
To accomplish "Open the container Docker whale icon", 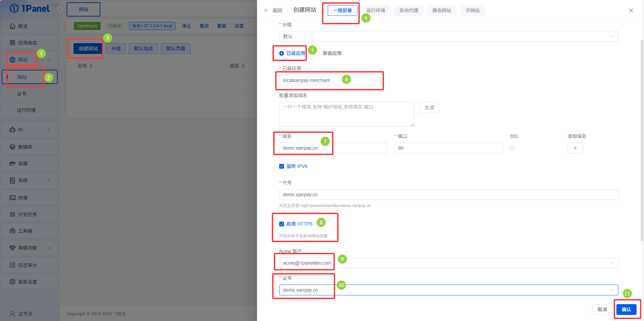I will tap(12, 164).
